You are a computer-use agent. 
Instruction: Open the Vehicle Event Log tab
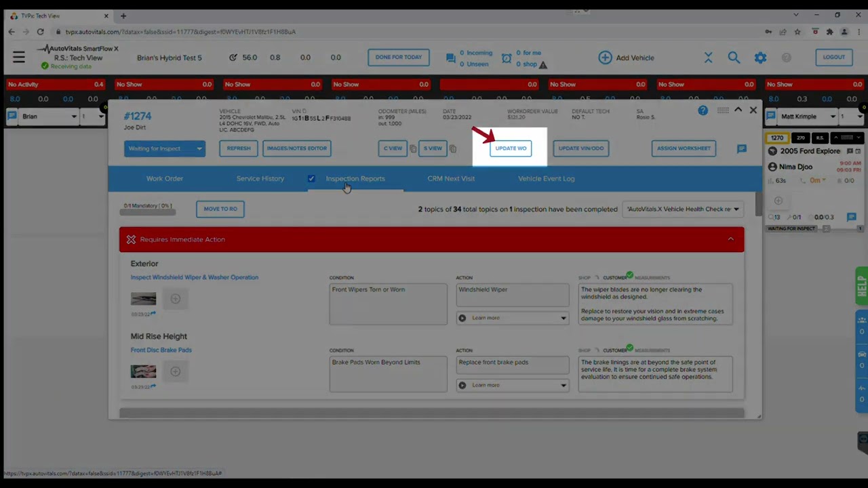547,179
